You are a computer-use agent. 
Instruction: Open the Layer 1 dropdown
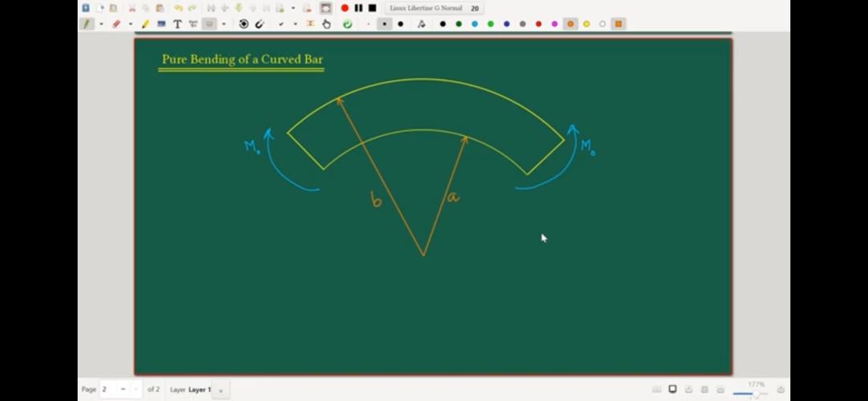point(220,390)
